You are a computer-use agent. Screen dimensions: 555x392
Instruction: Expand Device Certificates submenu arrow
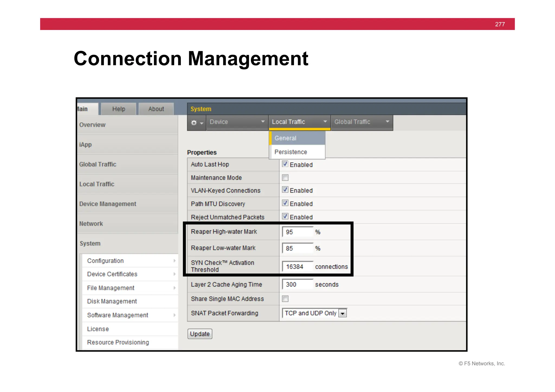pos(175,274)
